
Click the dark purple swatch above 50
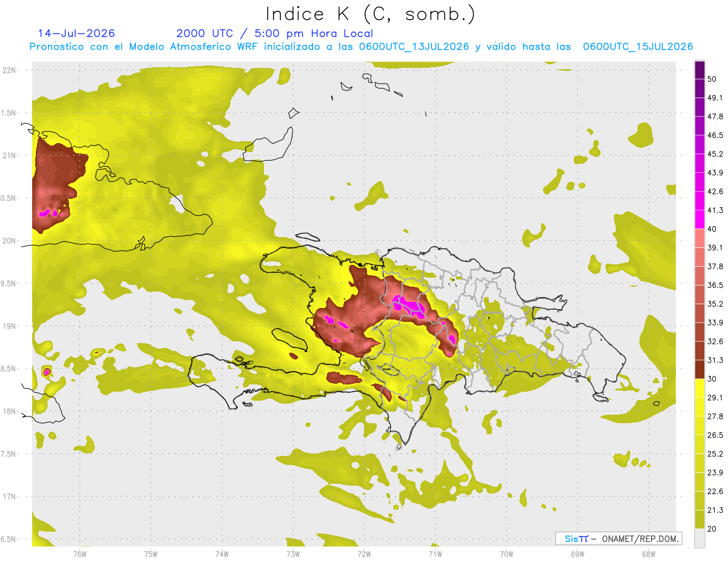click(699, 70)
